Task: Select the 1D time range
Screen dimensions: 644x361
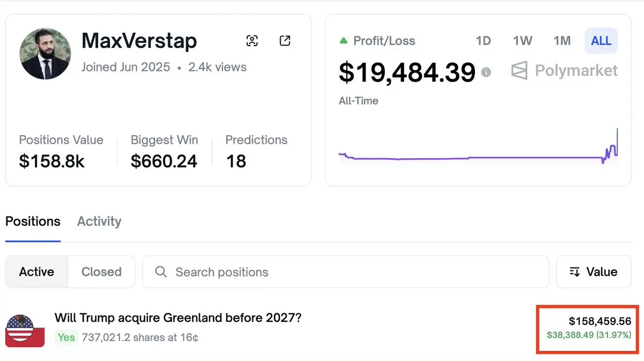Action: tap(483, 41)
